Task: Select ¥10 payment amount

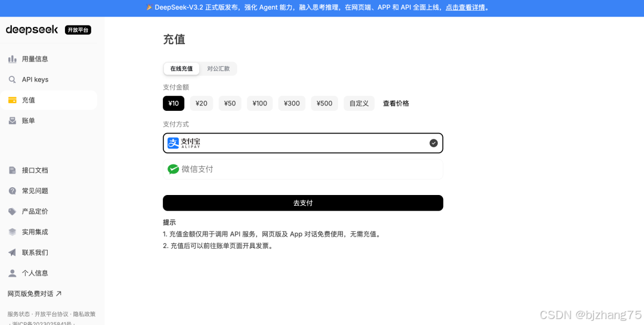Action: [x=174, y=103]
